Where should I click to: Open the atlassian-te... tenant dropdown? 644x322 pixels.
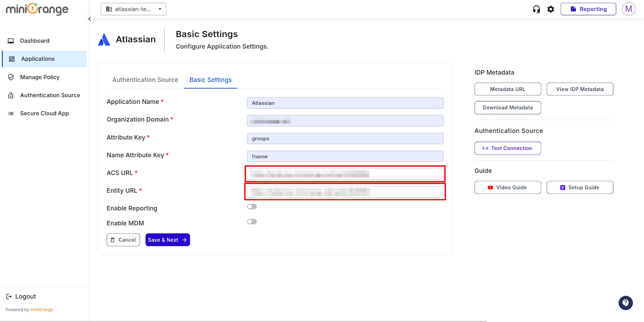pyautogui.click(x=133, y=9)
